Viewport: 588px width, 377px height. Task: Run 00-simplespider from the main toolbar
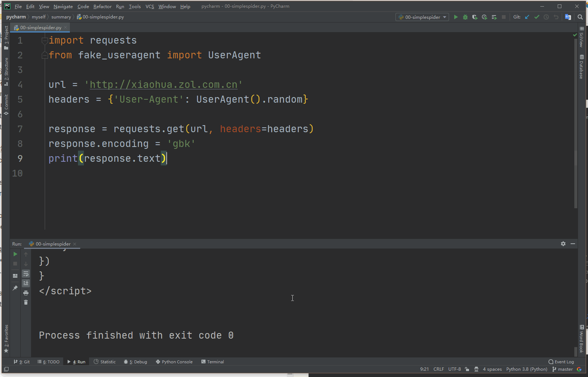[456, 17]
